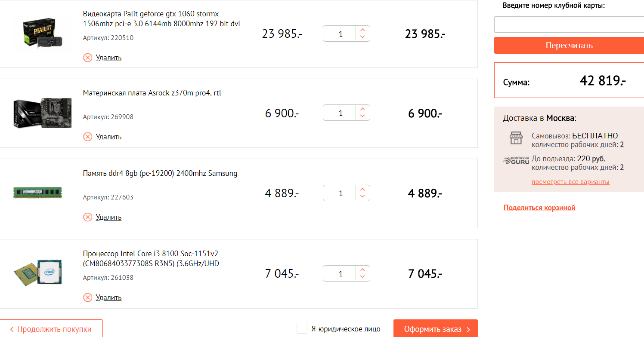Click the 'Поделиться корзиной' link
This screenshot has height=337, width=644.
539,208
